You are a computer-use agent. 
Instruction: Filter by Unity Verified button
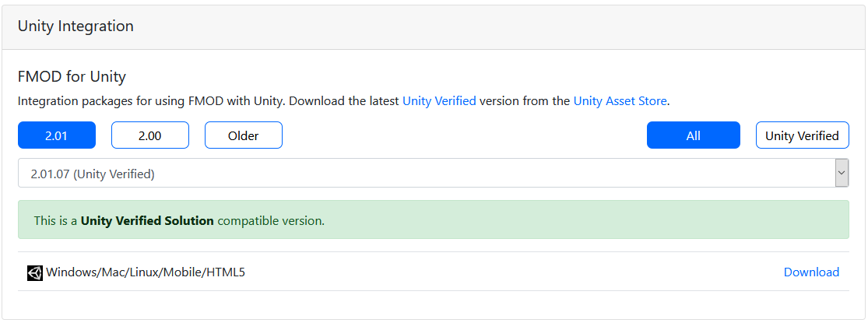[802, 135]
